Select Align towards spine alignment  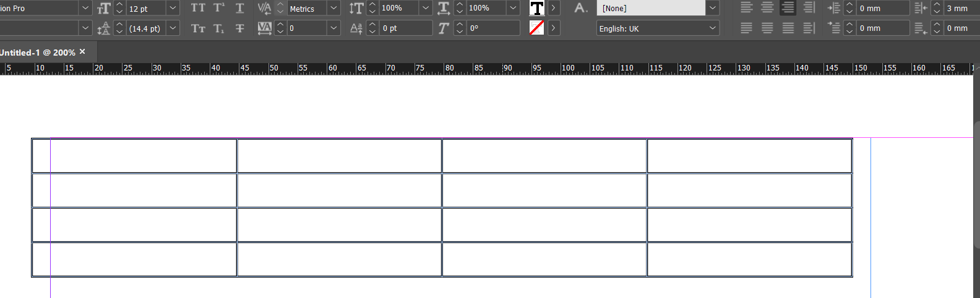(x=809, y=8)
